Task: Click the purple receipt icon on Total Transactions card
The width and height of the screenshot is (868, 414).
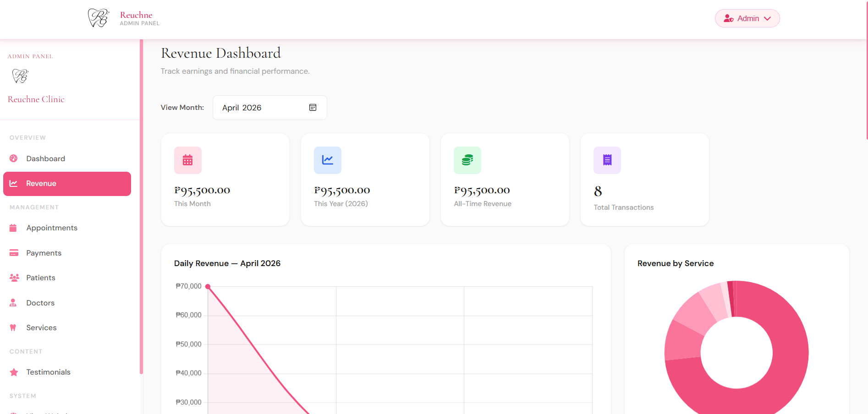Action: 607,160
